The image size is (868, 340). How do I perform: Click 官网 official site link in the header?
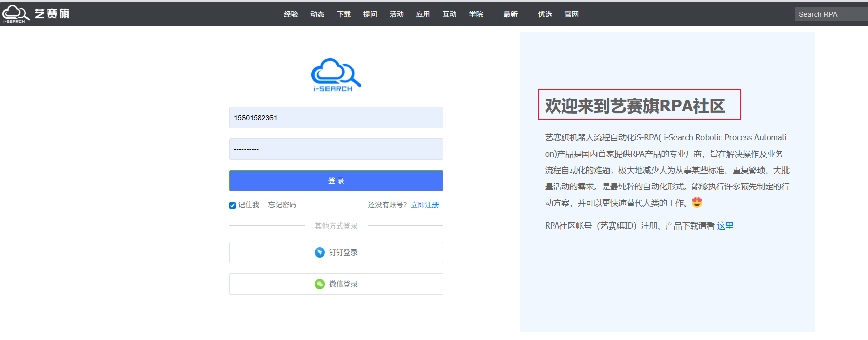572,14
